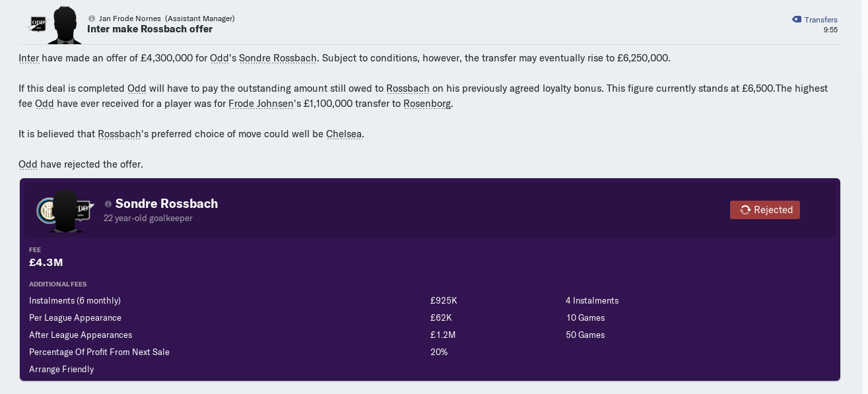Click Sondre Rossbach player silhouette in card
The image size is (868, 394).
click(66, 211)
